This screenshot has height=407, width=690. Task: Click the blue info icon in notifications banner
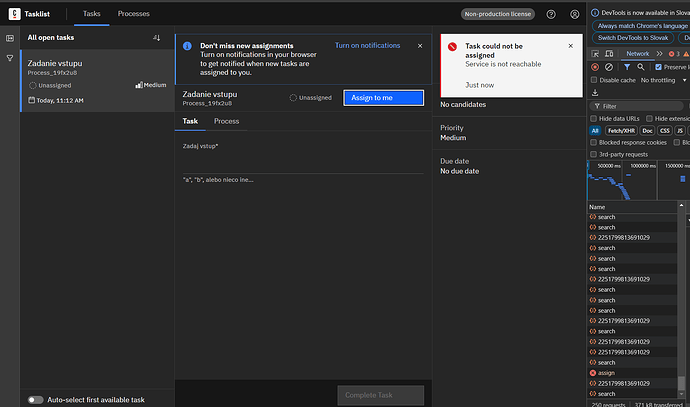click(x=187, y=46)
